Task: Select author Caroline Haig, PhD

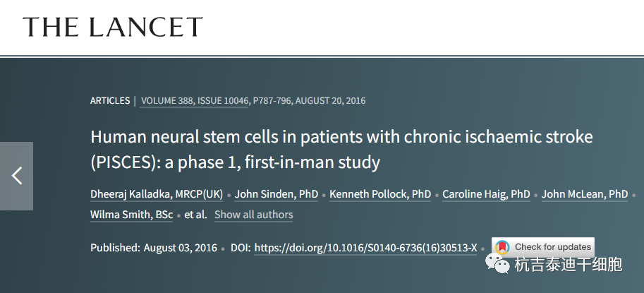Action: 486,194
